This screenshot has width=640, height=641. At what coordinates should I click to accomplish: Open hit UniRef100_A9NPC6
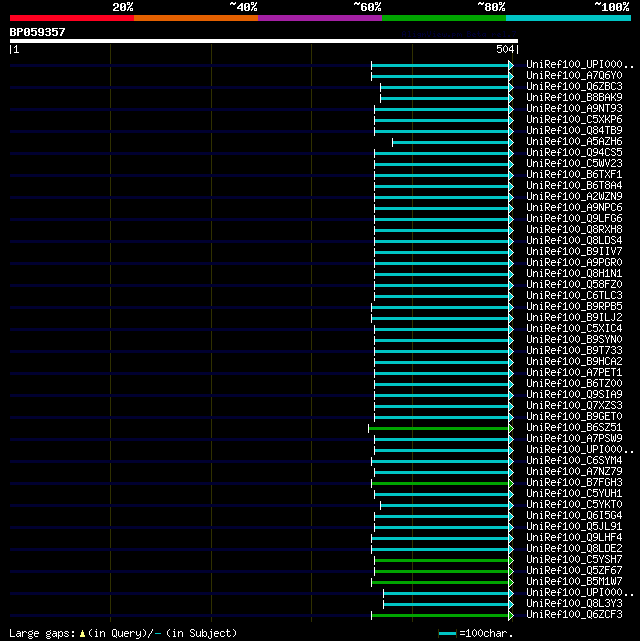(x=574, y=208)
